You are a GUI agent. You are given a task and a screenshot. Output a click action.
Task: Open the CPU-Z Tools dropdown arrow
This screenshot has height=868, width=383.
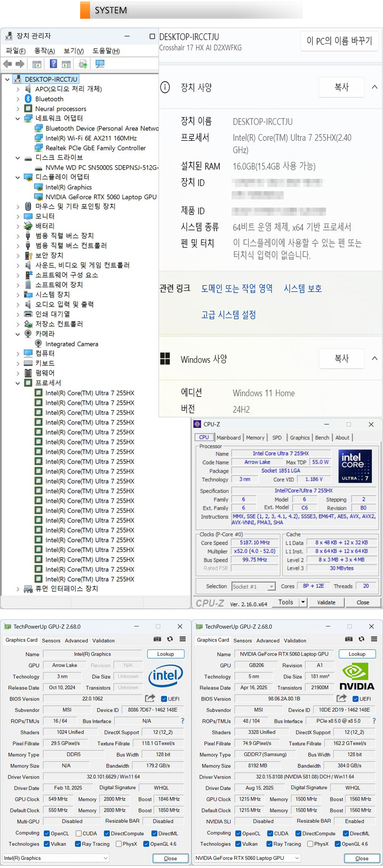click(303, 602)
